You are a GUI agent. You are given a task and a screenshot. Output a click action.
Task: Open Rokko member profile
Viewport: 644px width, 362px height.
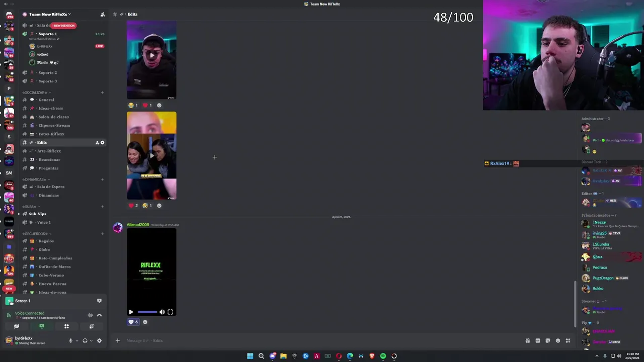(598, 289)
